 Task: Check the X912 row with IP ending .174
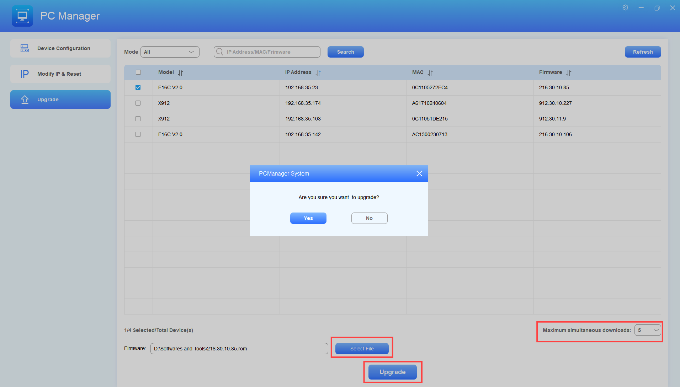point(138,103)
